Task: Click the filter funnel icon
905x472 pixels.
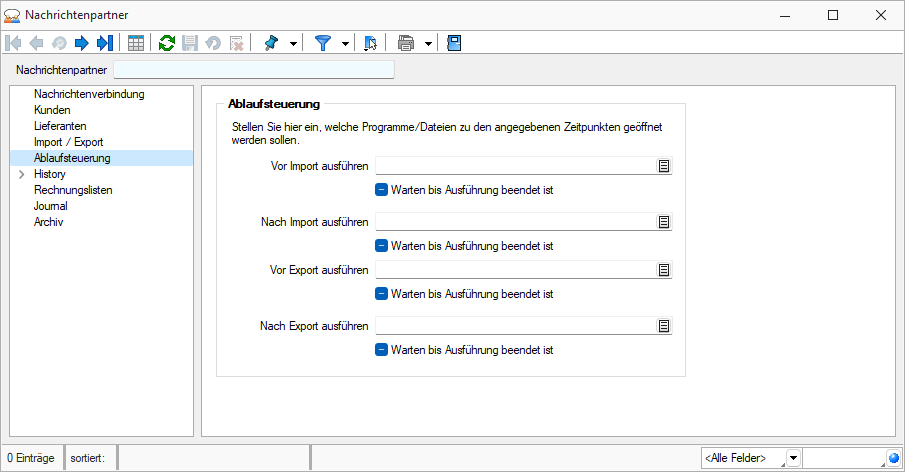Action: coord(323,43)
